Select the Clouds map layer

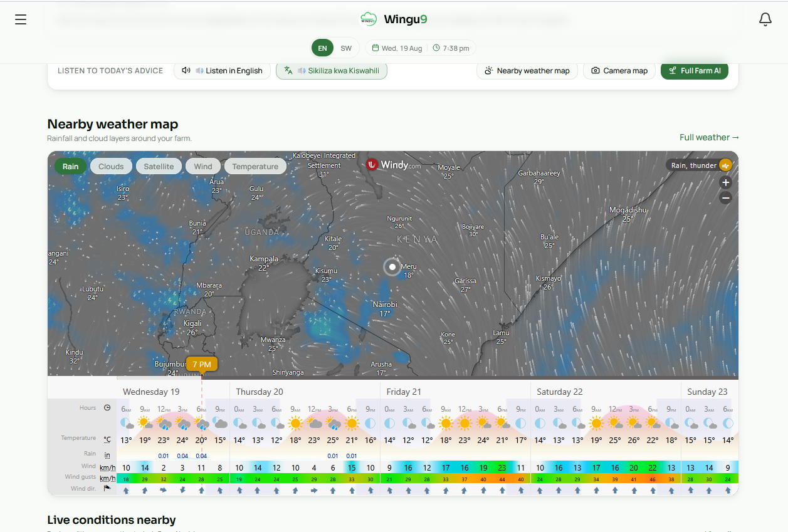pos(111,166)
